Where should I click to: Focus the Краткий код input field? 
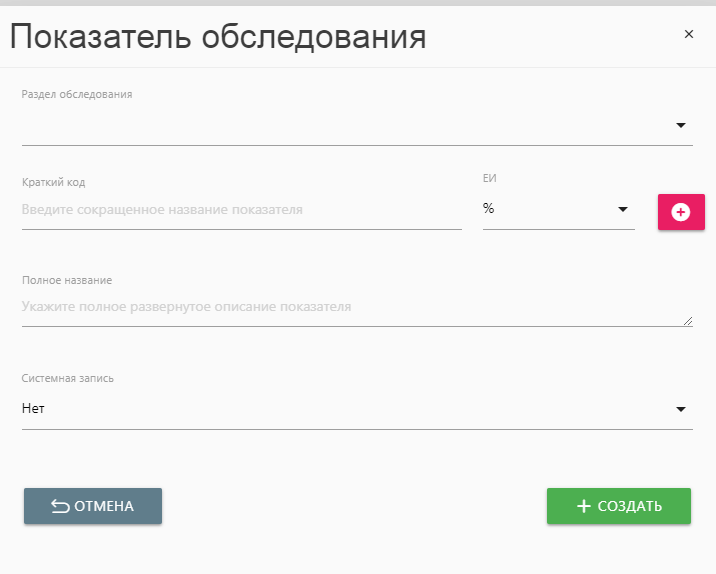tap(240, 210)
